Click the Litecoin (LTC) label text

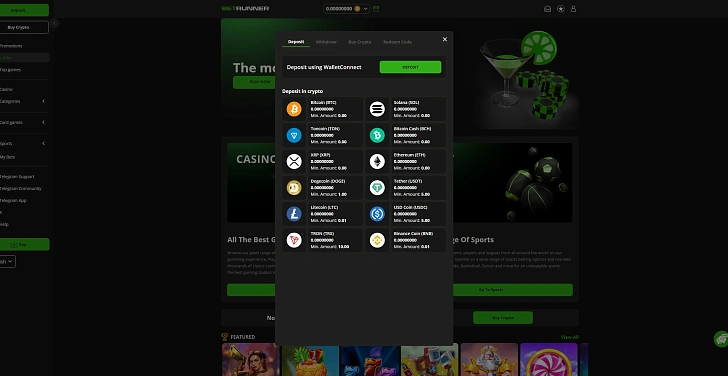pyautogui.click(x=325, y=207)
